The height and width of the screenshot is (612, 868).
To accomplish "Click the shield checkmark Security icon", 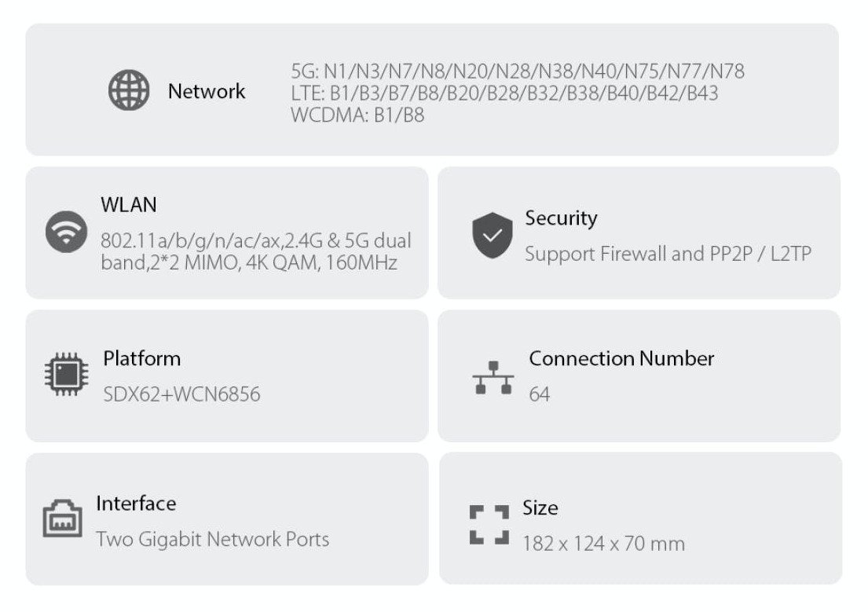I will click(493, 236).
